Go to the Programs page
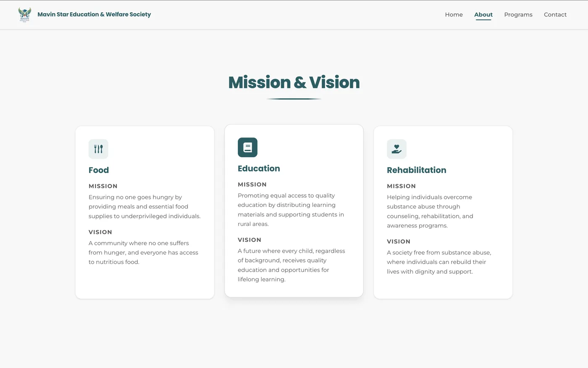Image resolution: width=588 pixels, height=368 pixels. (518, 14)
